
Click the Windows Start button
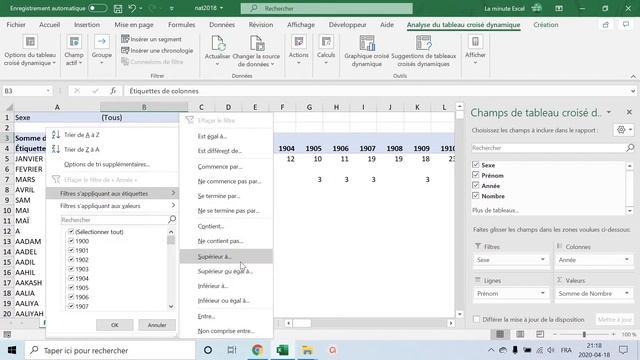11,350
